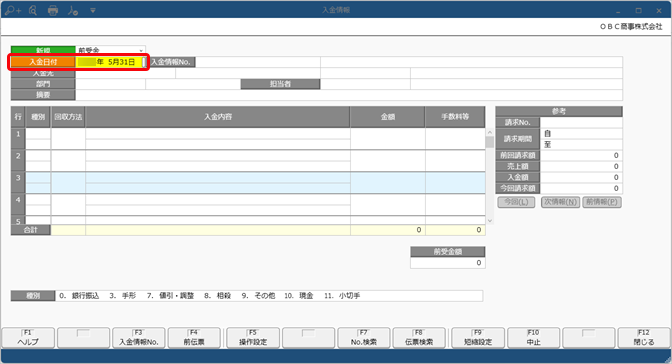Click the F9 短縮設定 button
Image resolution: width=672 pixels, height=364 pixels.
478,338
